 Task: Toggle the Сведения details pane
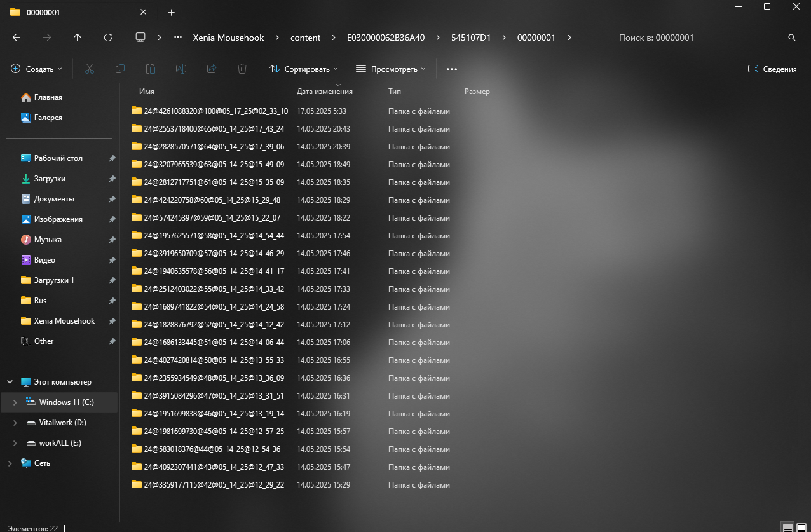click(x=772, y=69)
